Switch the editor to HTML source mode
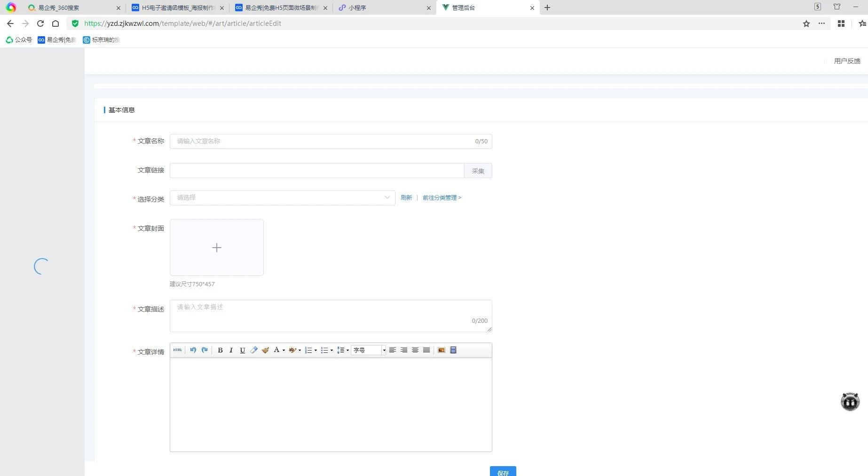 coord(177,350)
